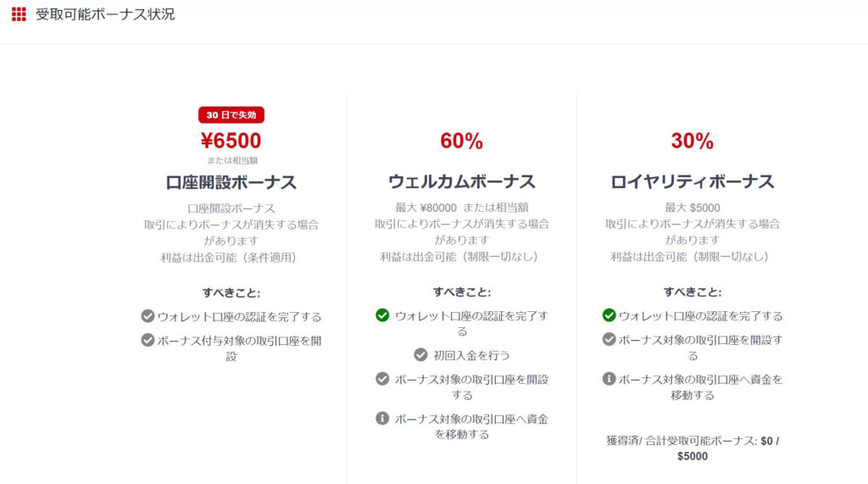Click gray check icon for ウェルカムボーナス 取引口座を開設する
This screenshot has height=484, width=868.
(382, 379)
